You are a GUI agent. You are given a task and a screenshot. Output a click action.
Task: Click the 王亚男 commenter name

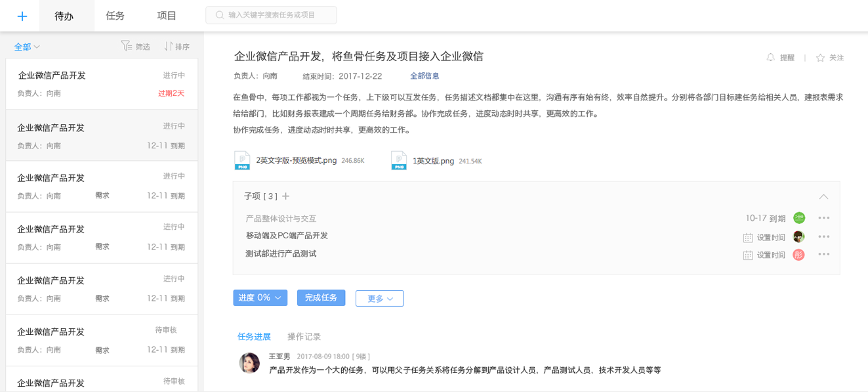(279, 357)
